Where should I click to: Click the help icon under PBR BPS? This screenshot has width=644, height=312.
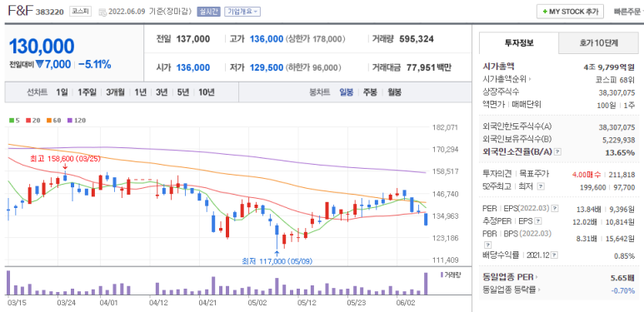(487, 245)
